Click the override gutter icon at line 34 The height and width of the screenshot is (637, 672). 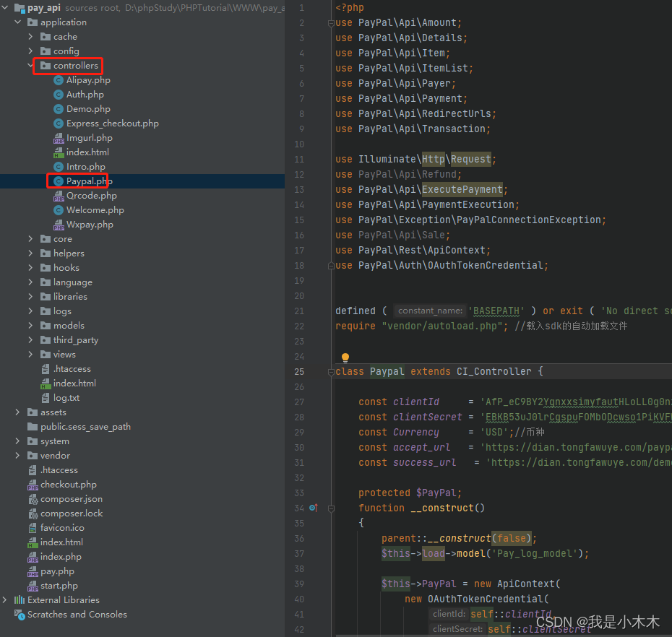coord(314,508)
